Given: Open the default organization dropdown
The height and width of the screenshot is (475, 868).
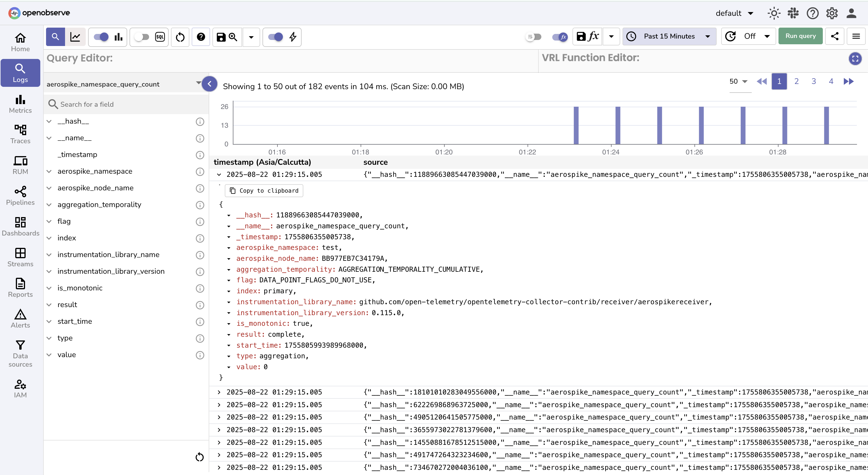Looking at the screenshot, I should click(x=734, y=13).
